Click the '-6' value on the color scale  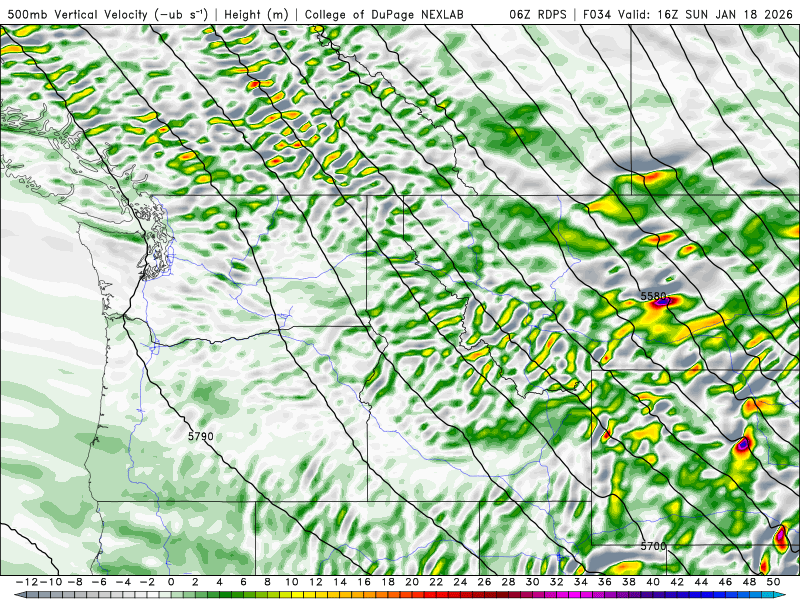[x=98, y=582]
